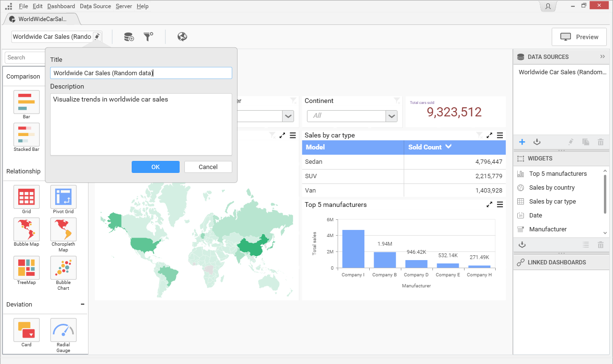Open the Edit menu

(38, 6)
